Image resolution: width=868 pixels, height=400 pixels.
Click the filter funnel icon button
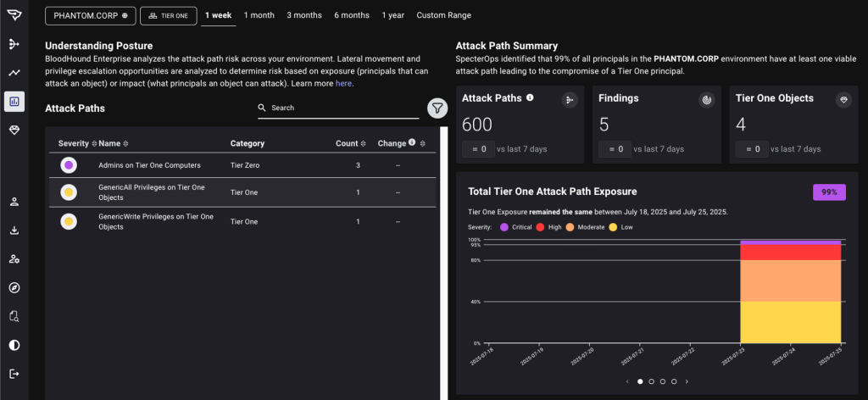click(437, 108)
